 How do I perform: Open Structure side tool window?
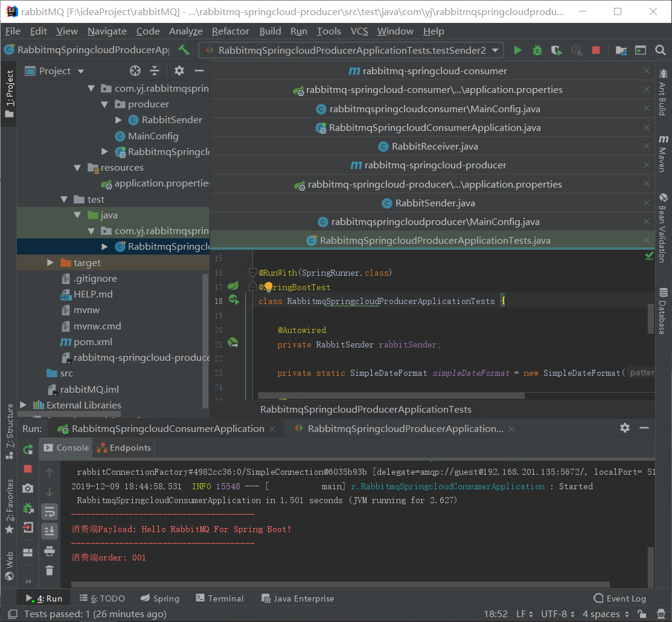coord(10,431)
